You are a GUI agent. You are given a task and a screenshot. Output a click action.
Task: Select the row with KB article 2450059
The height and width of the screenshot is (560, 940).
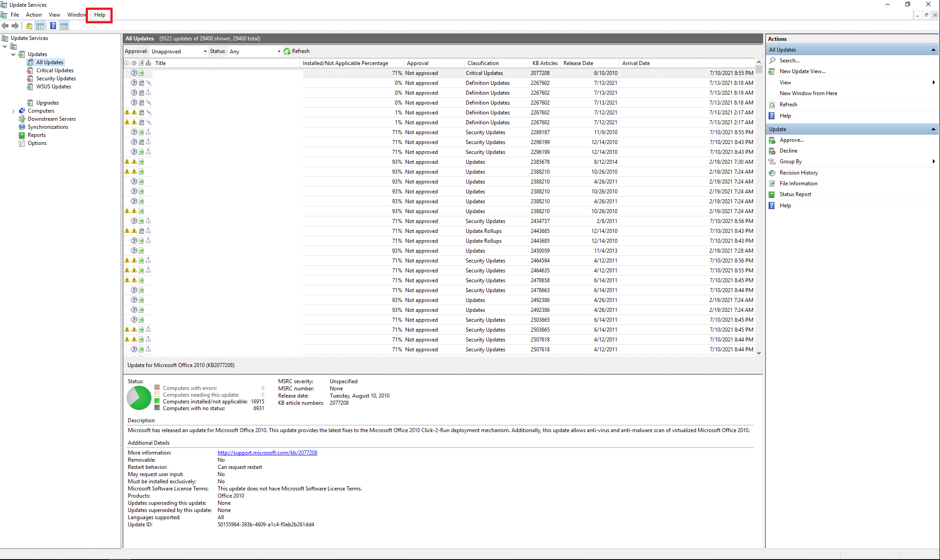pos(439,251)
